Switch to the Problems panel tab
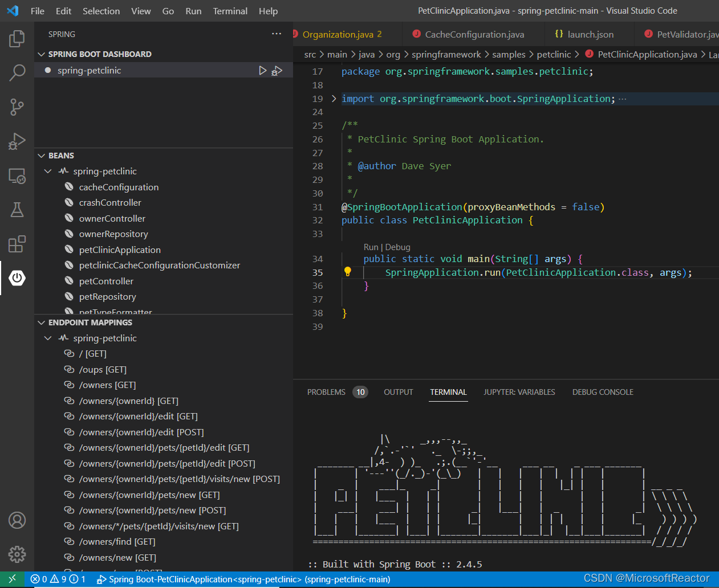Viewport: 719px width, 588px height. click(x=338, y=392)
